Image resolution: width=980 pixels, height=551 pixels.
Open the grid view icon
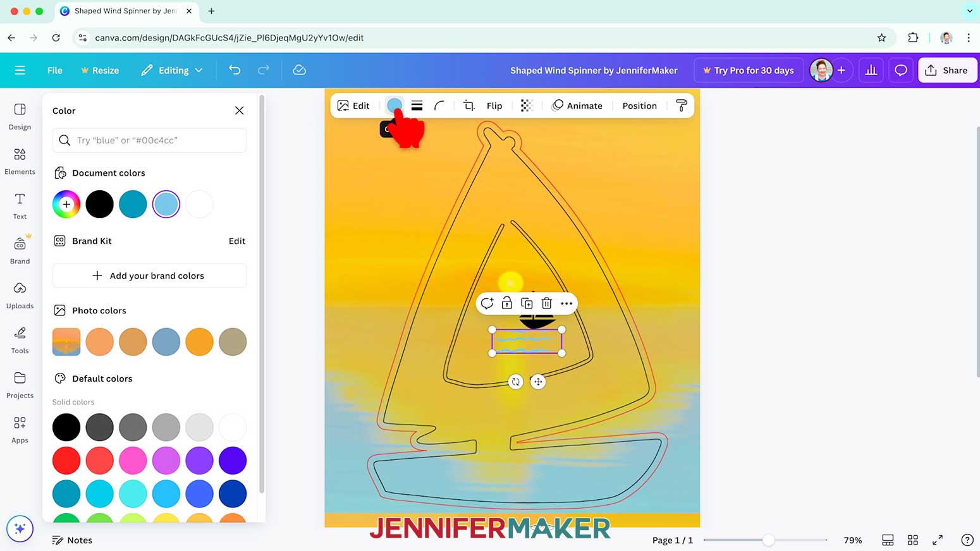[x=913, y=540]
